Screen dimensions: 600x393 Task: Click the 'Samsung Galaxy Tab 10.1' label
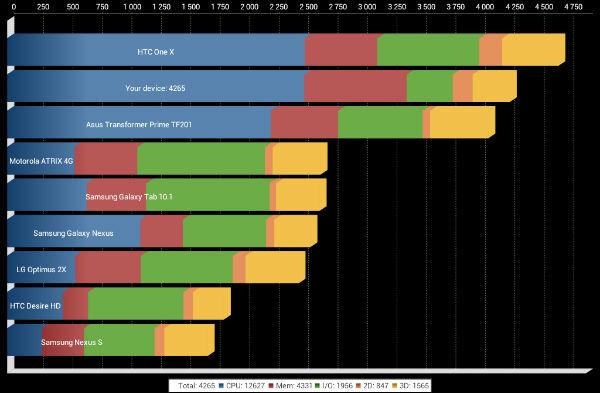[x=129, y=197]
